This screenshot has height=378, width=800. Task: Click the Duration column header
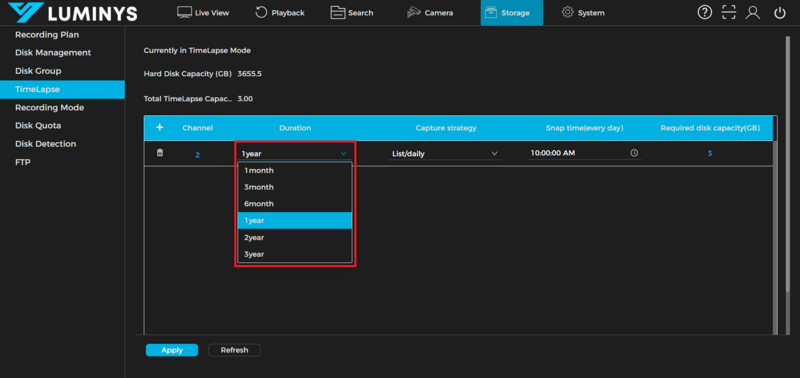coord(295,128)
